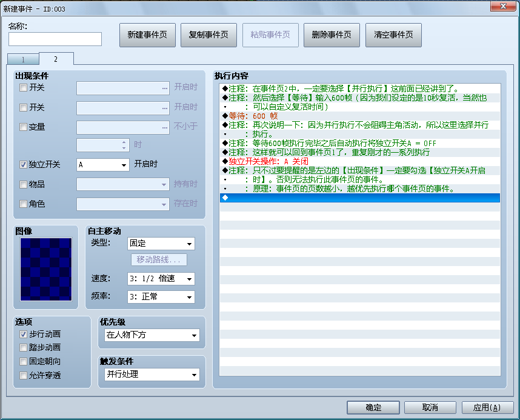Open the 触发条件 trigger dropdown
The width and height of the screenshot is (520, 420).
click(x=152, y=374)
